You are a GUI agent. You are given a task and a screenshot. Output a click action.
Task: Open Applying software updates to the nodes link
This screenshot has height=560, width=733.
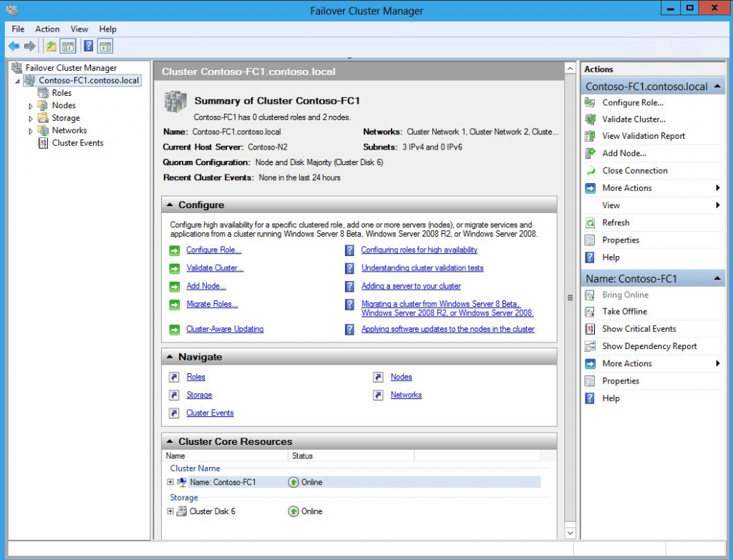tap(447, 329)
